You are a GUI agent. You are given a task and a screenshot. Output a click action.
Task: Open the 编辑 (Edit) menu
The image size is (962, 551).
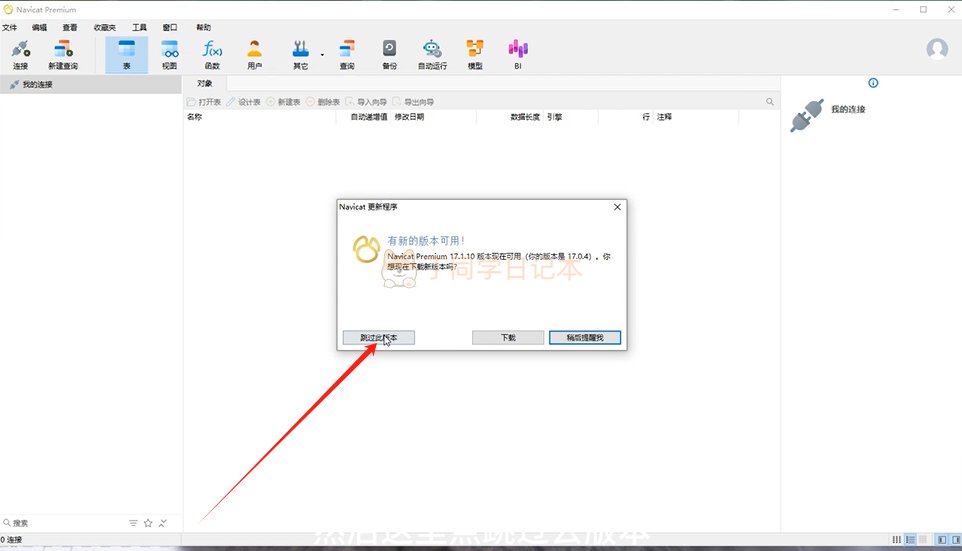pyautogui.click(x=39, y=28)
